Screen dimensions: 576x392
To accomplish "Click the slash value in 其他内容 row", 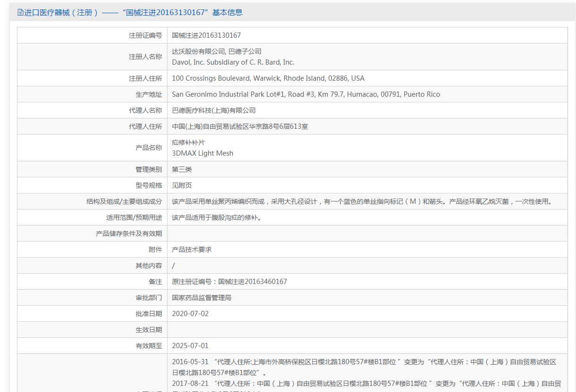I will 173,266.
